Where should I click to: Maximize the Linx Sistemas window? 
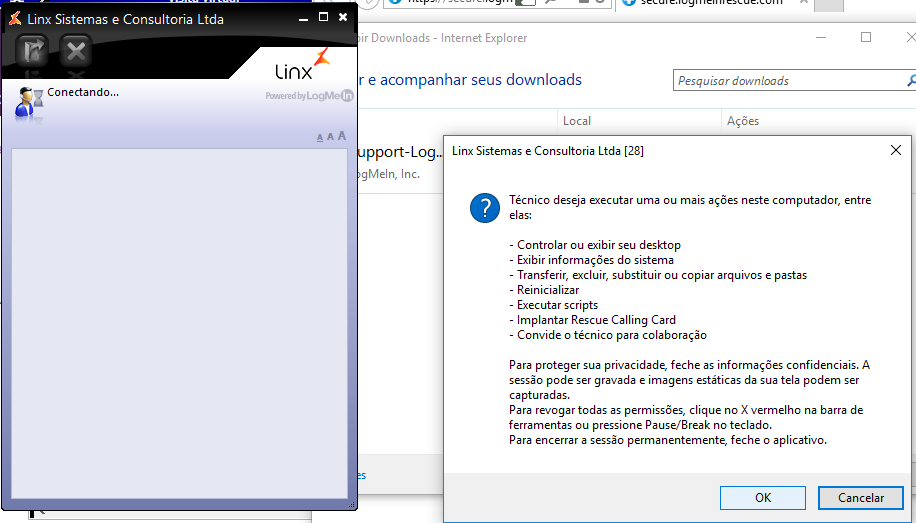323,18
